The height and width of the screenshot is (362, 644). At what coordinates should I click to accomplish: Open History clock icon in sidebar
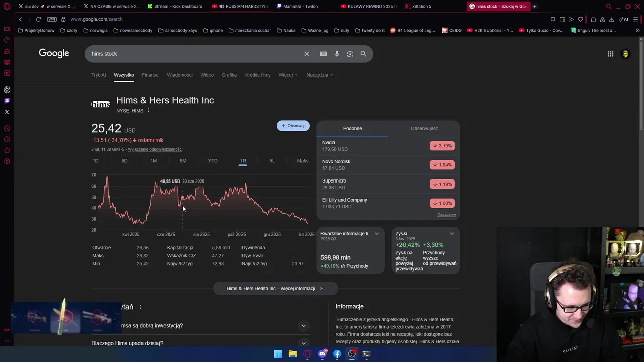coord(7,139)
